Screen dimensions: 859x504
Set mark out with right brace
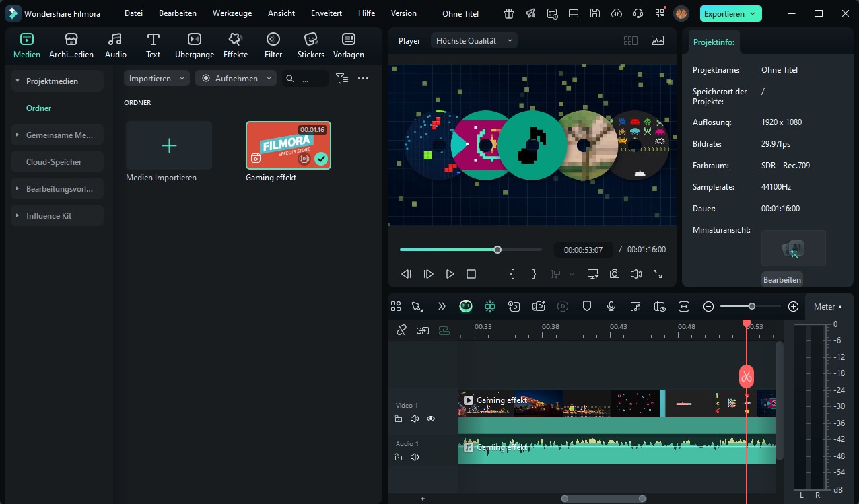534,274
